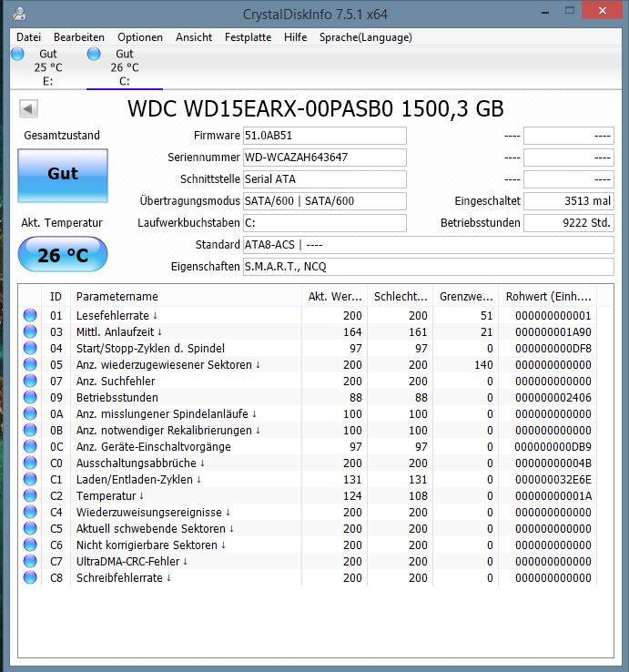The width and height of the screenshot is (629, 672).
Task: Click status icon of UltraDMA-CRC-Fehler row
Action: pyautogui.click(x=30, y=562)
